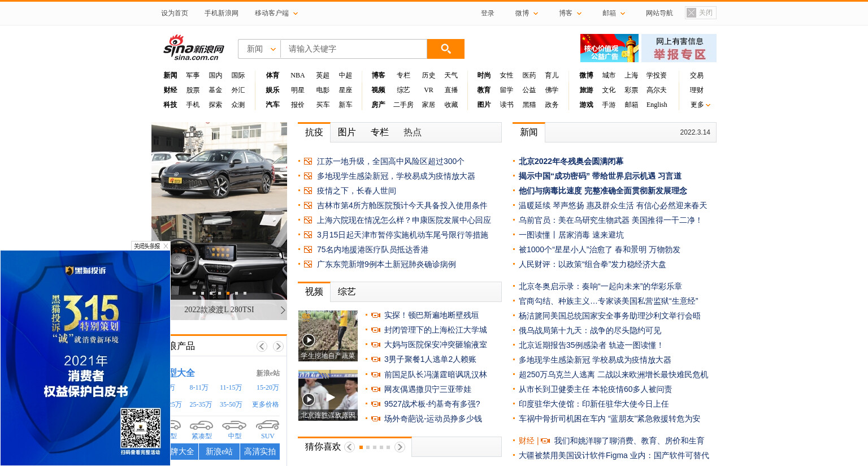Screen dimensions: 868x466
Task: Click video icon next to 财经 label
Action: coord(545,441)
